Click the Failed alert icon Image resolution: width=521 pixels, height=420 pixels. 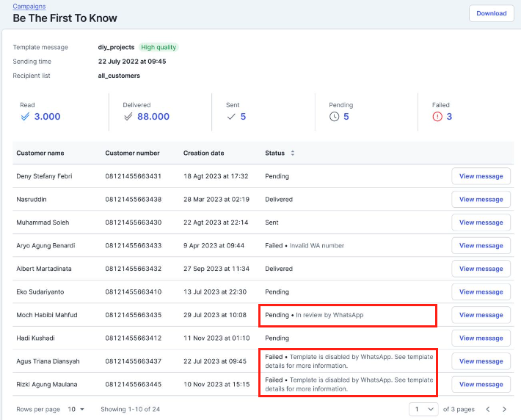tap(437, 117)
